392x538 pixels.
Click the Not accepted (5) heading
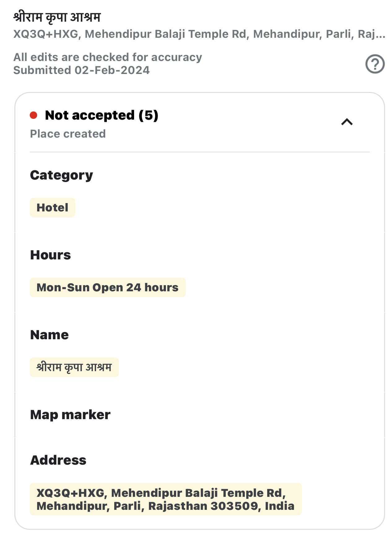102,115
